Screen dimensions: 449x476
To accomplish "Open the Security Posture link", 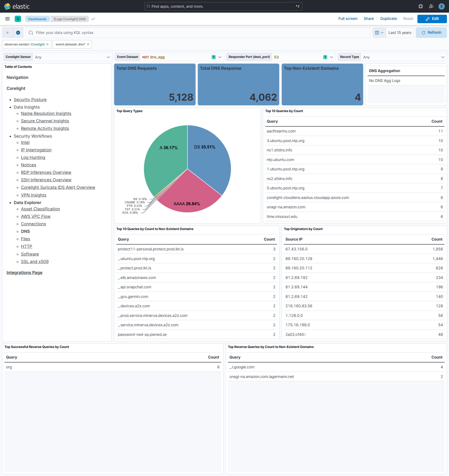I will pos(30,100).
